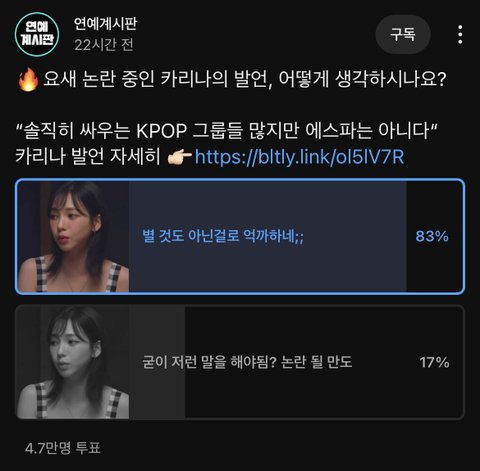This screenshot has width=480, height=471.
Task: Select the 17% poll option
Action: 240,362
